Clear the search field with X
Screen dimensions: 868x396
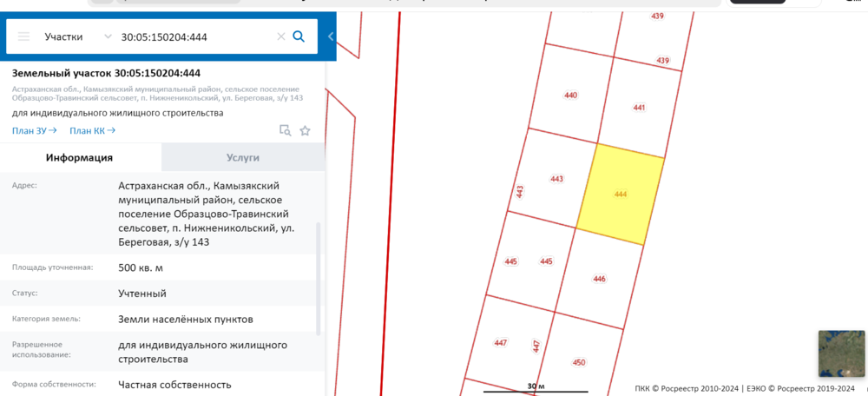click(280, 36)
